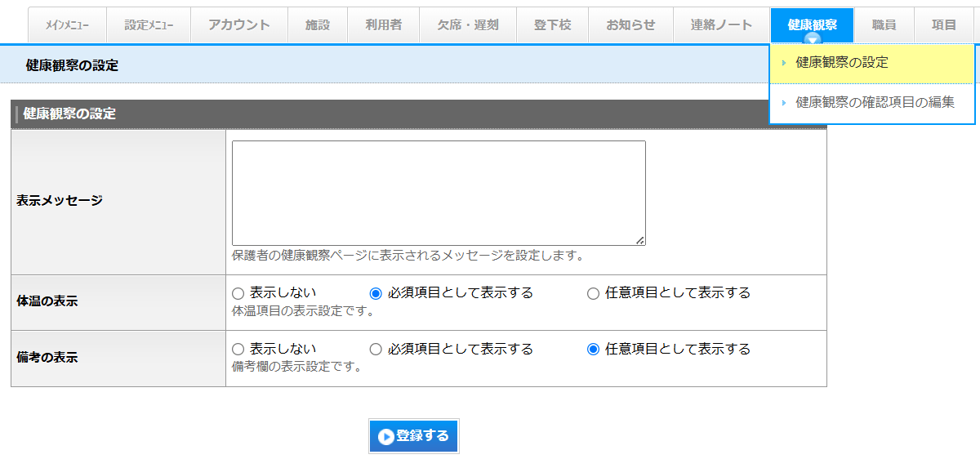Grab the text area resize handle

(x=640, y=240)
